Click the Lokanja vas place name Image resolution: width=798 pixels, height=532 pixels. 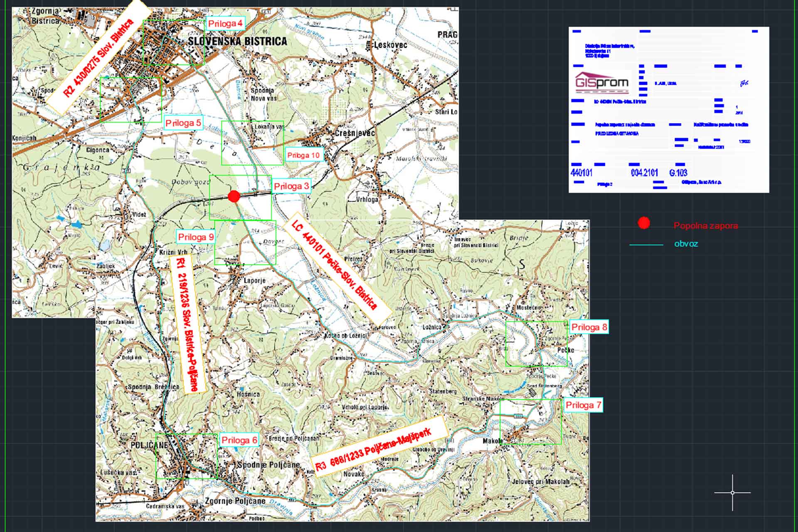(x=269, y=127)
